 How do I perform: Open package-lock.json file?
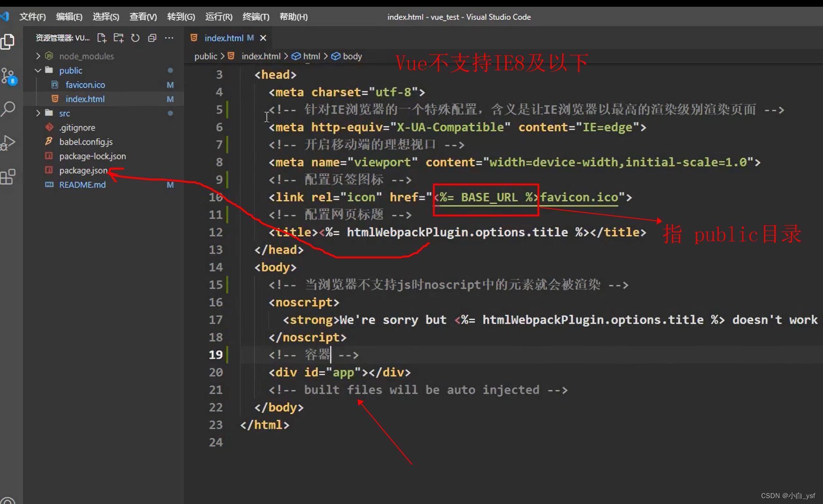pos(92,156)
